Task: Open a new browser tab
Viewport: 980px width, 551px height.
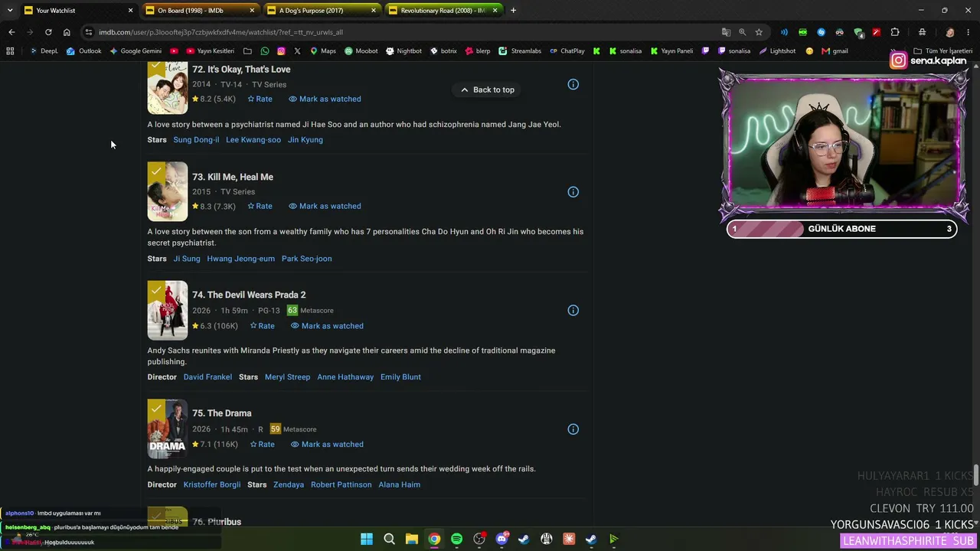Action: (x=513, y=11)
